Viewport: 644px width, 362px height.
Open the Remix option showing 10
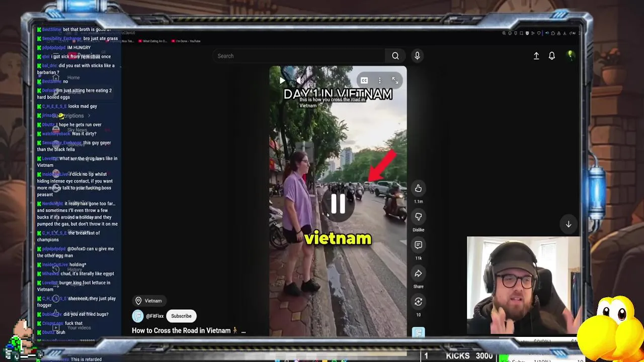[x=418, y=302]
